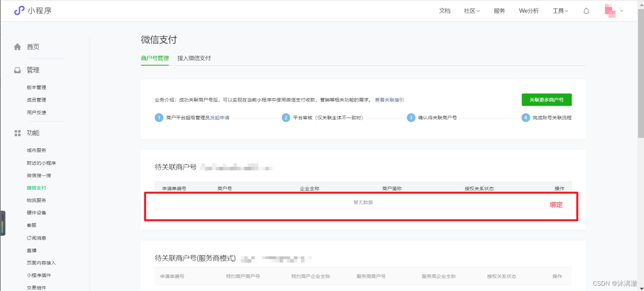This screenshot has width=644, height=291.
Task: Switch to 商户号管理 tab
Action: pos(155,58)
